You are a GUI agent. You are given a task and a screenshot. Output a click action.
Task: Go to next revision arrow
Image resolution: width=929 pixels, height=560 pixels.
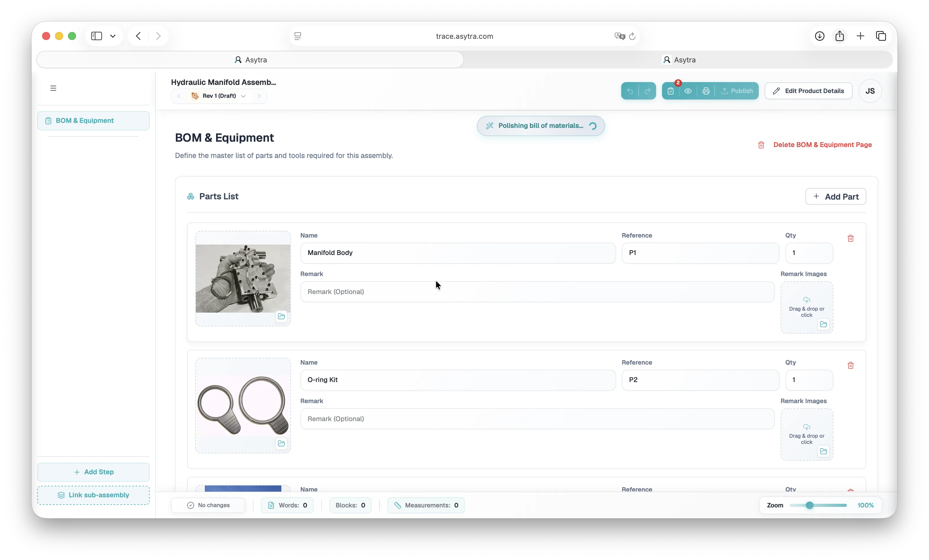point(259,96)
